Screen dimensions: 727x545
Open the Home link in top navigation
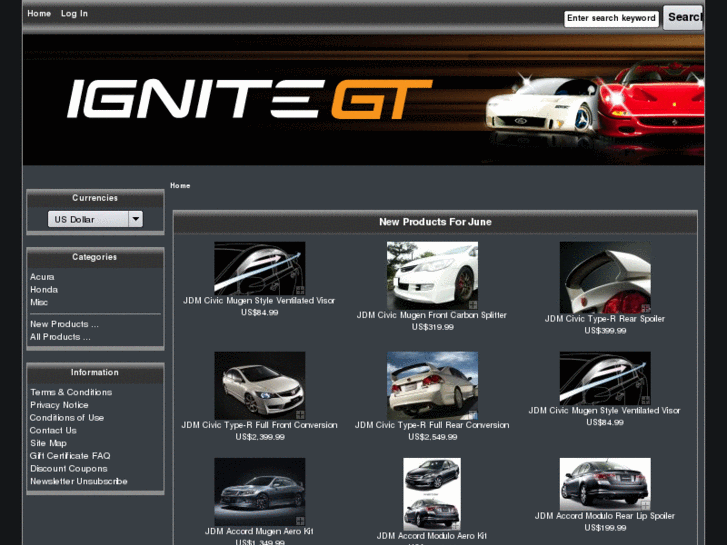[x=39, y=13]
